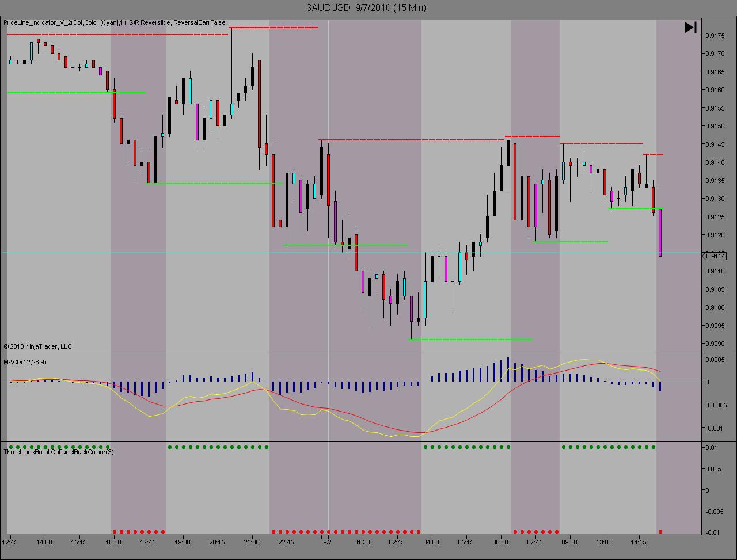Screen dimensions: 737x560
Task: Click the 9/7 date label on time axis
Action: click(x=328, y=542)
